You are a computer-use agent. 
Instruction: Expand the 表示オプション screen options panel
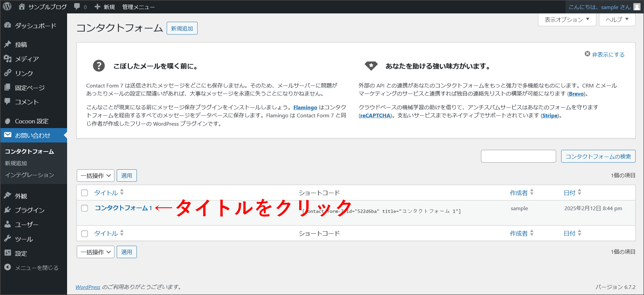pyautogui.click(x=567, y=20)
